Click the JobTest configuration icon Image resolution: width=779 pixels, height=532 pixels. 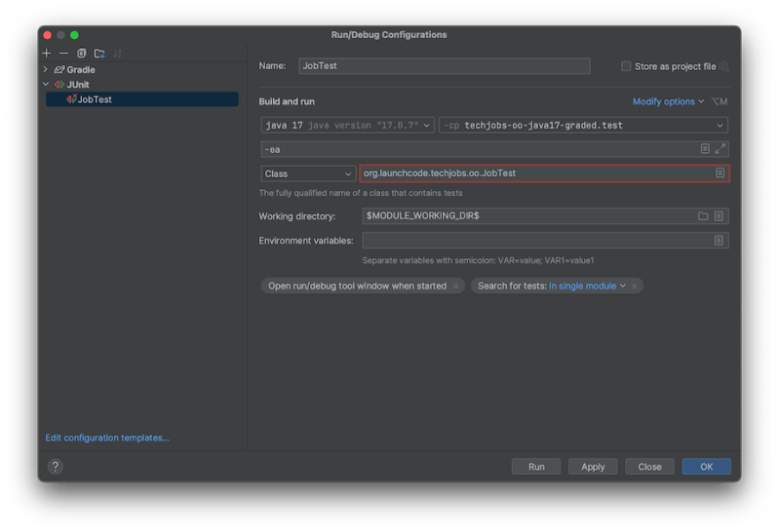(x=71, y=98)
